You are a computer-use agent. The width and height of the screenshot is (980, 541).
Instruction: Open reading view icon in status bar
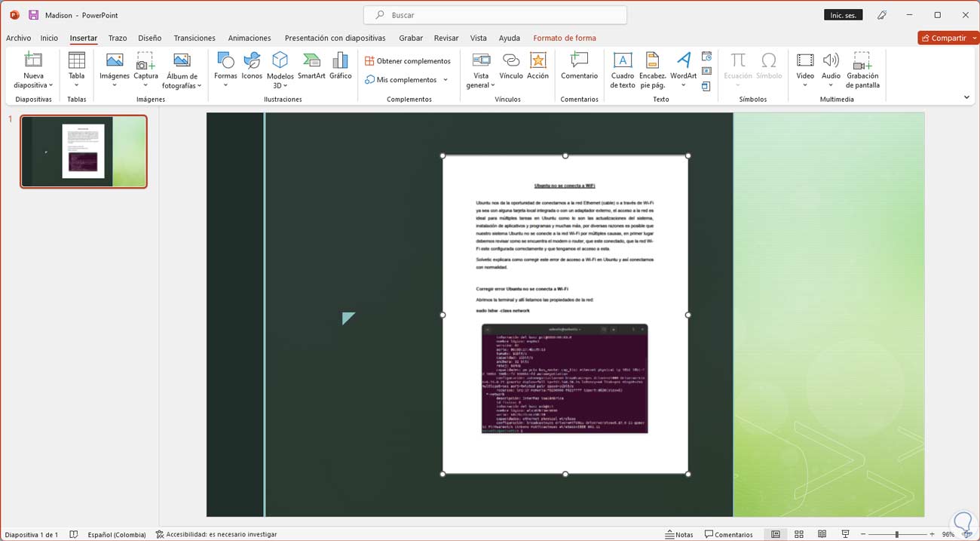[822, 534]
